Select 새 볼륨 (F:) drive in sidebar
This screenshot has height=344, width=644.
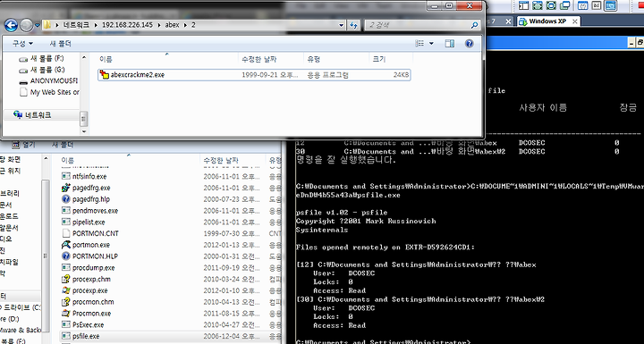pos(41,59)
